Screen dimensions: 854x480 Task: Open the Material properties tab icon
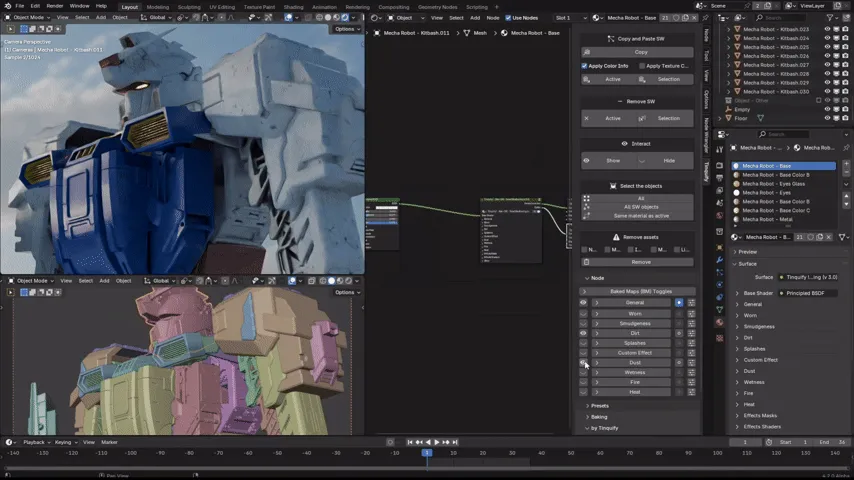[719, 323]
